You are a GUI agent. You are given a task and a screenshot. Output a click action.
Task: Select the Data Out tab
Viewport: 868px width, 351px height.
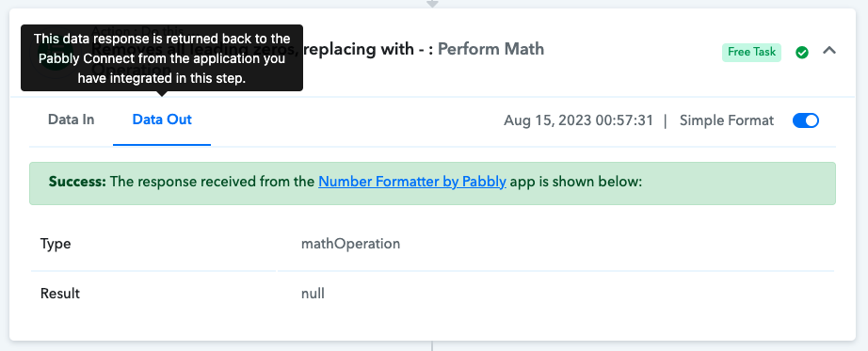coord(162,120)
